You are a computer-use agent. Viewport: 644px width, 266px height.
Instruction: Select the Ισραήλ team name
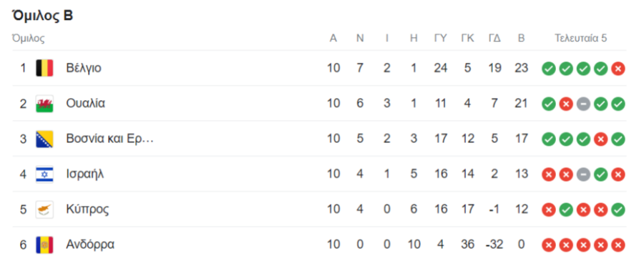(x=85, y=174)
